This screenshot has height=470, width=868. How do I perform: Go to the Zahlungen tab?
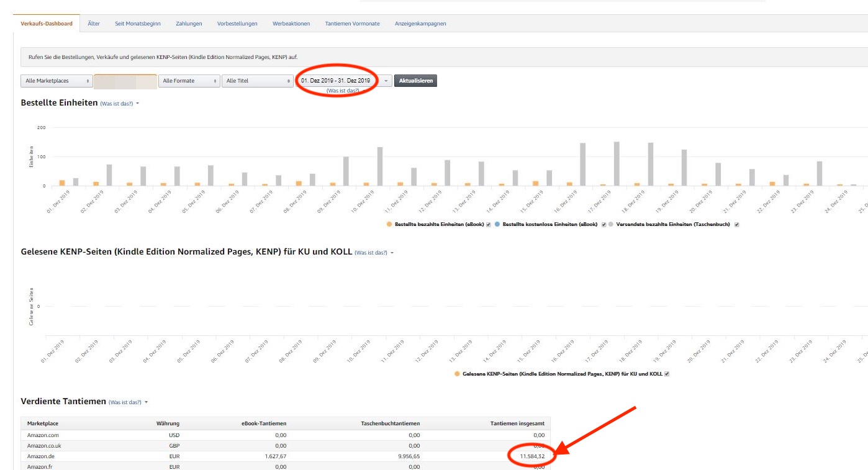coord(189,24)
